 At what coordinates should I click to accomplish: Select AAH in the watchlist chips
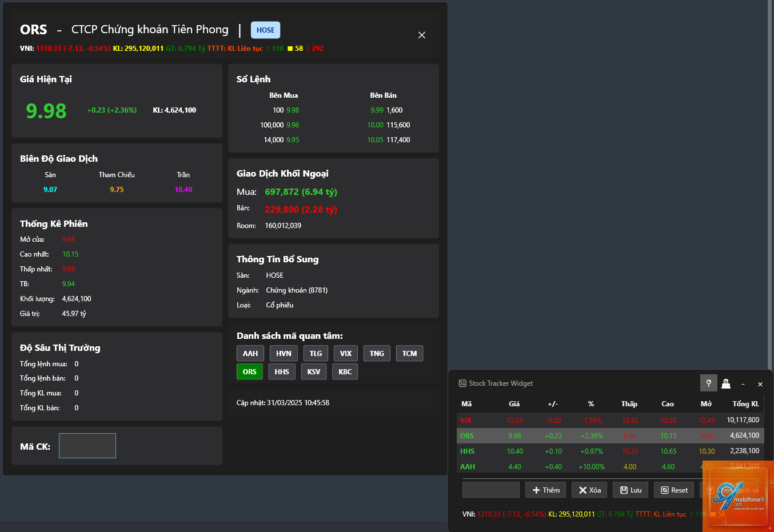click(x=250, y=353)
